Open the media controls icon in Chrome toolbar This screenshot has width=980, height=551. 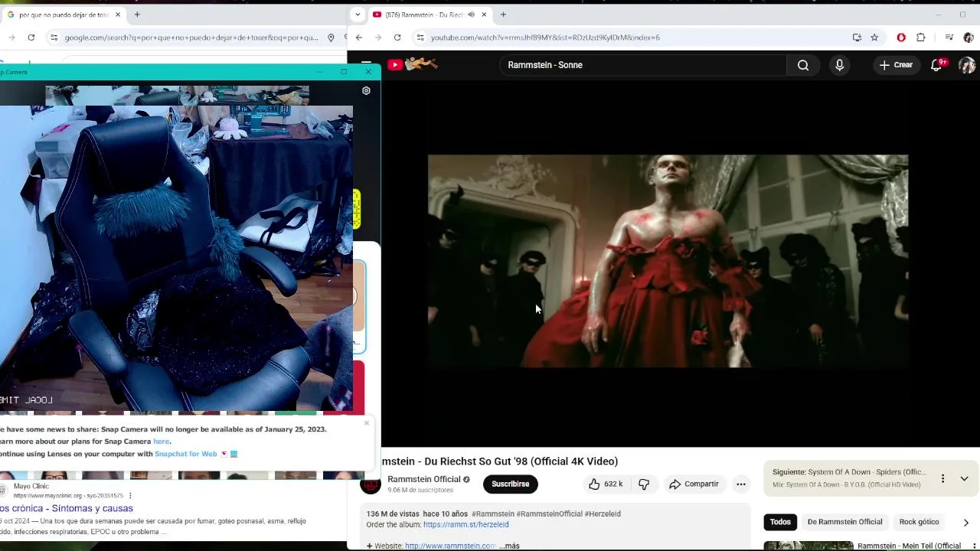point(949,37)
